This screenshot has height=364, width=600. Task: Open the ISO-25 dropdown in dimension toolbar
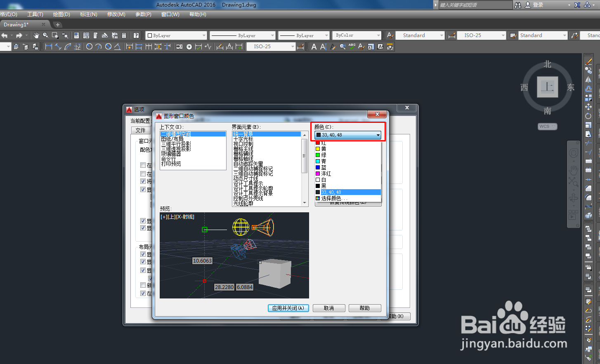point(271,47)
